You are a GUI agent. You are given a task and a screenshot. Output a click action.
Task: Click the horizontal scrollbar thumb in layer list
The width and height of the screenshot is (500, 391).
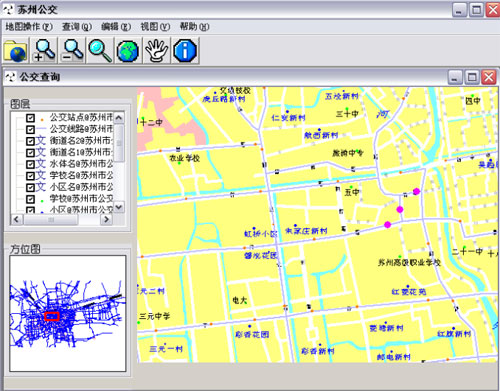click(51, 219)
